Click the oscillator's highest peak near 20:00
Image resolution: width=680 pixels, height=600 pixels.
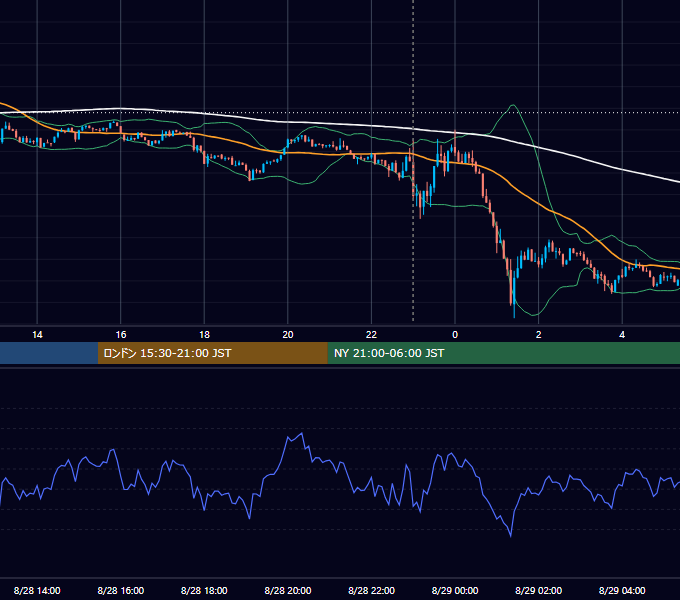pyautogui.click(x=301, y=434)
